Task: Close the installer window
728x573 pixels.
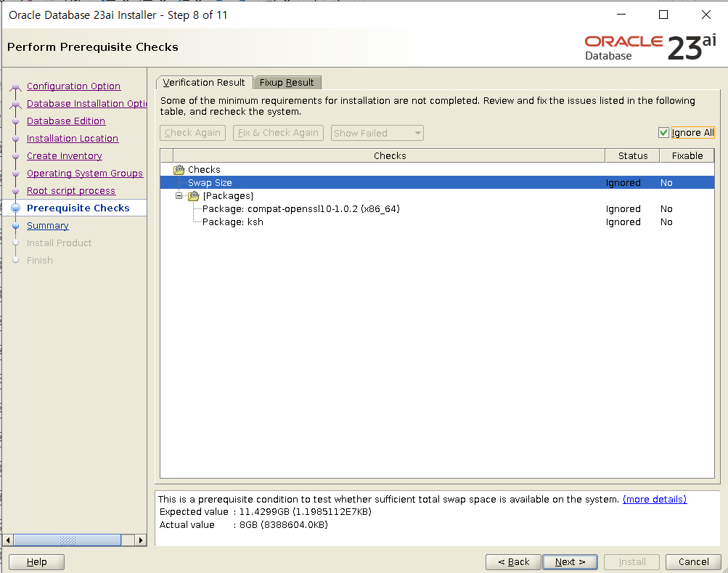Action: 705,15
